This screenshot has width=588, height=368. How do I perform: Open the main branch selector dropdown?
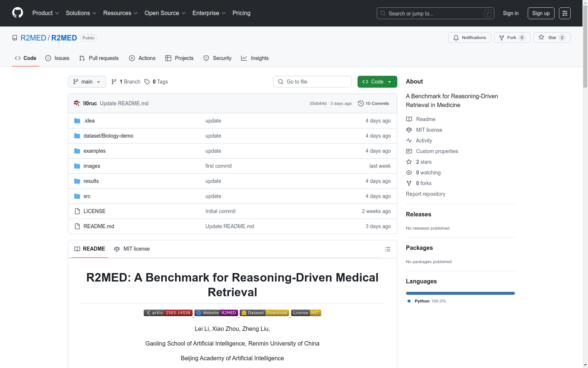pos(87,82)
